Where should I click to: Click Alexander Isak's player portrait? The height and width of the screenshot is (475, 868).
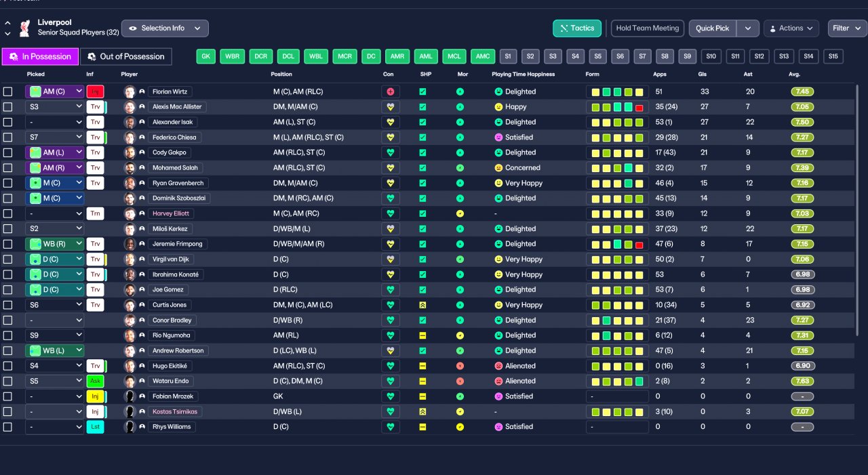coord(130,122)
